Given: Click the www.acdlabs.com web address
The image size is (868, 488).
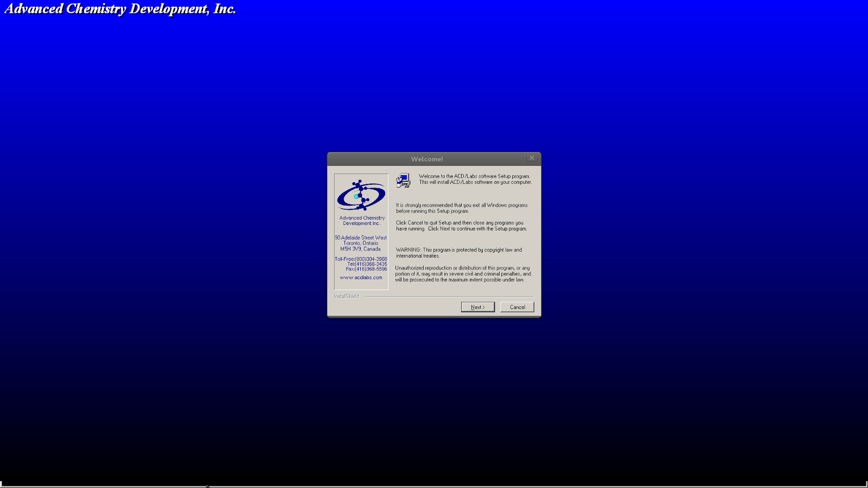Looking at the screenshot, I should pyautogui.click(x=361, y=278).
